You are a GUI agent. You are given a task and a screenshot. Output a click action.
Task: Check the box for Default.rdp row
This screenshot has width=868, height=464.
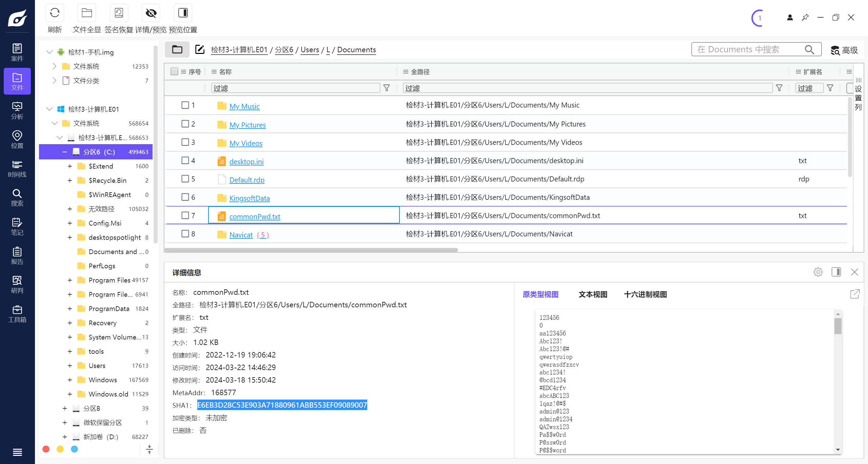pos(185,179)
